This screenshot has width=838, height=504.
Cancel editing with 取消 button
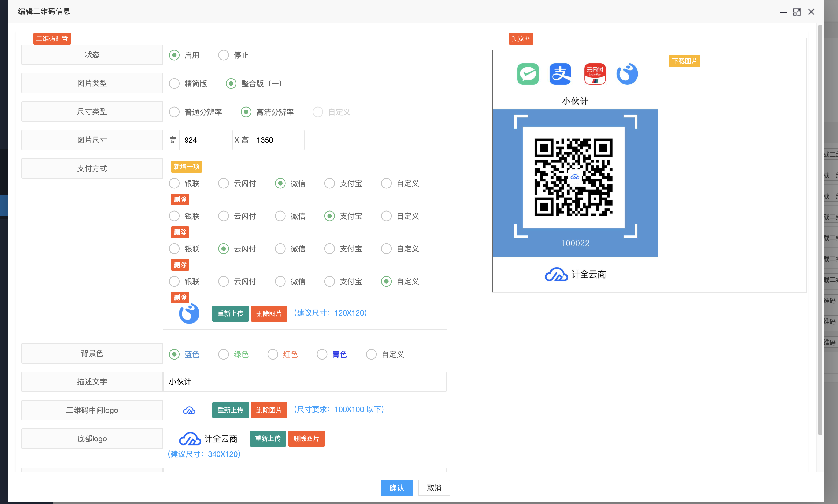coord(434,488)
